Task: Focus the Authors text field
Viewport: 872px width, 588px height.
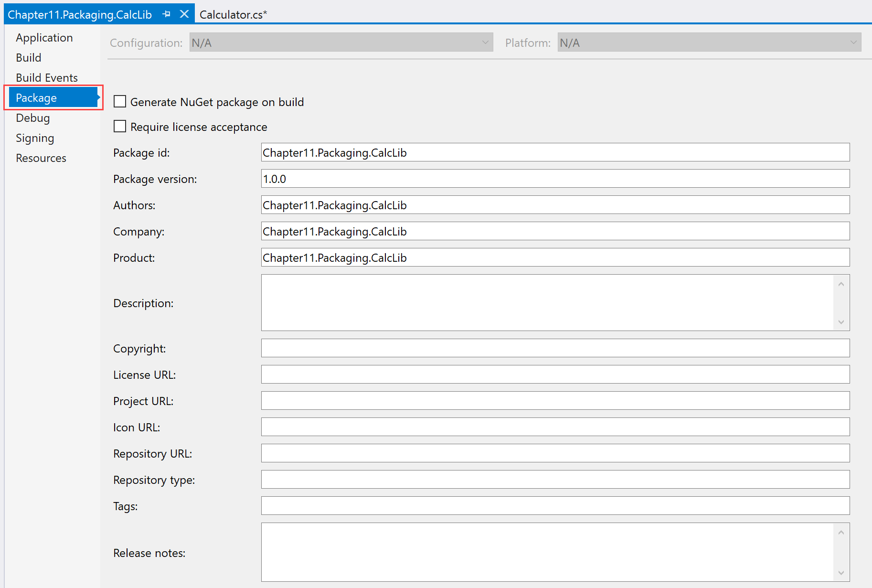Action: point(555,205)
